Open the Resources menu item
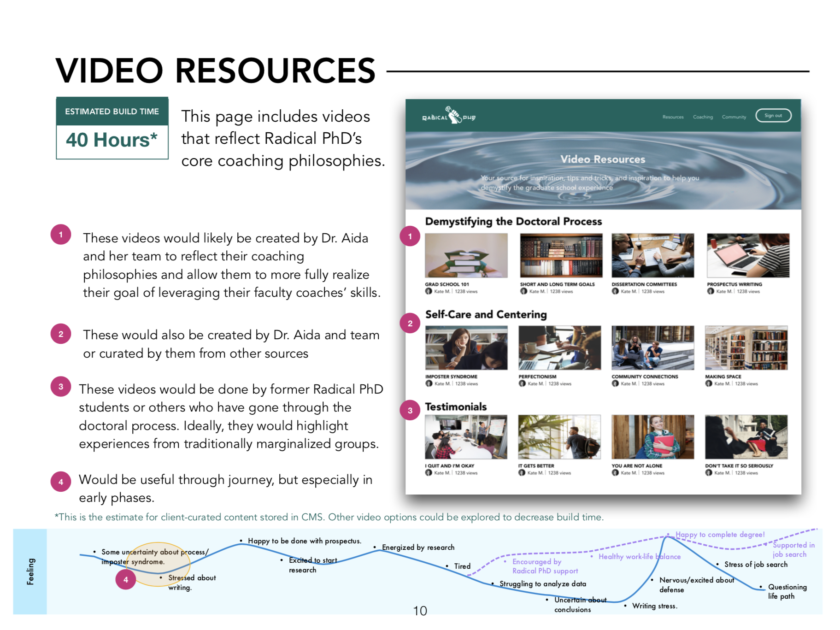 [x=673, y=117]
